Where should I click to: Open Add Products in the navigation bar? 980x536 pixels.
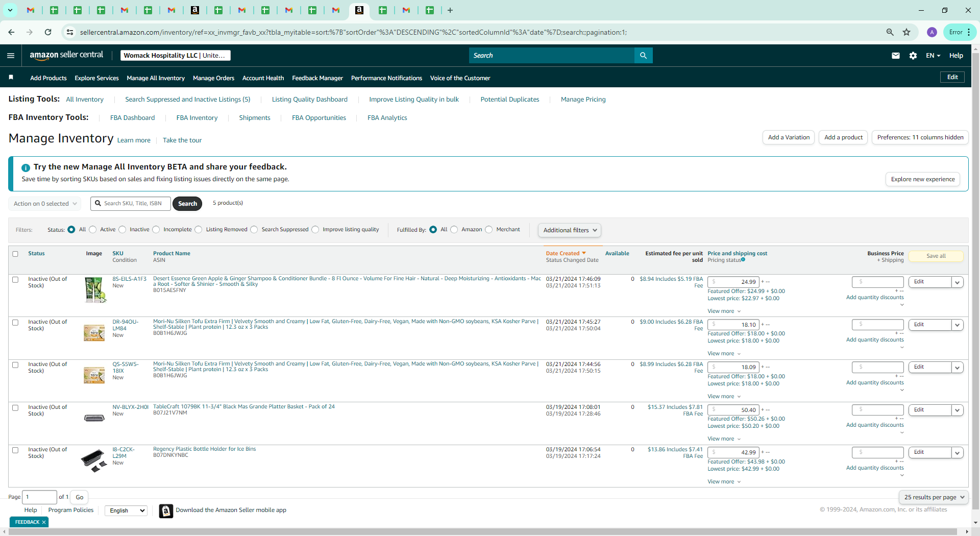point(48,78)
